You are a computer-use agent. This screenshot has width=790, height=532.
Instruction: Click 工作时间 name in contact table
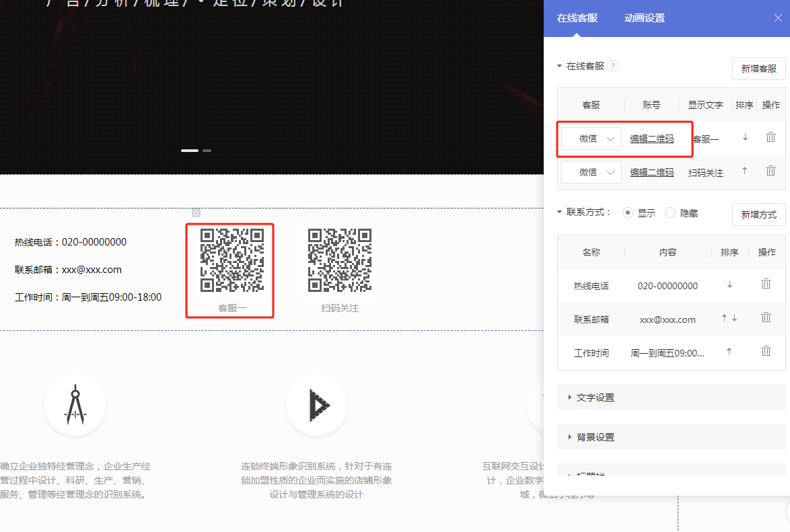pyautogui.click(x=591, y=354)
